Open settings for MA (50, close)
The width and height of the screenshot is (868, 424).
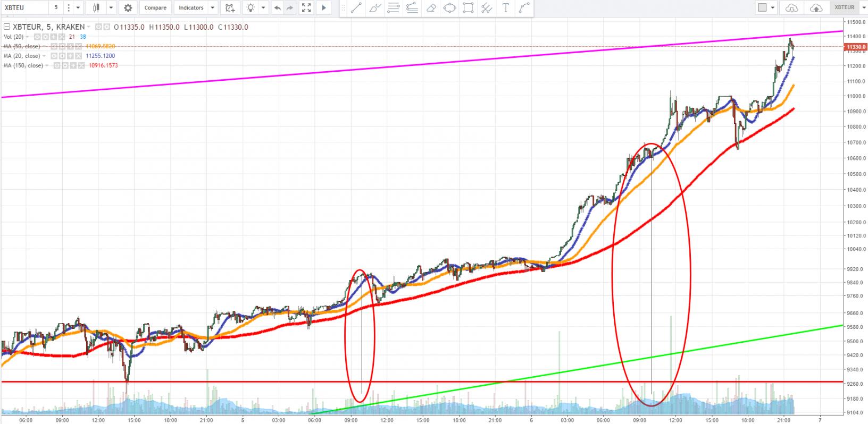click(62, 46)
